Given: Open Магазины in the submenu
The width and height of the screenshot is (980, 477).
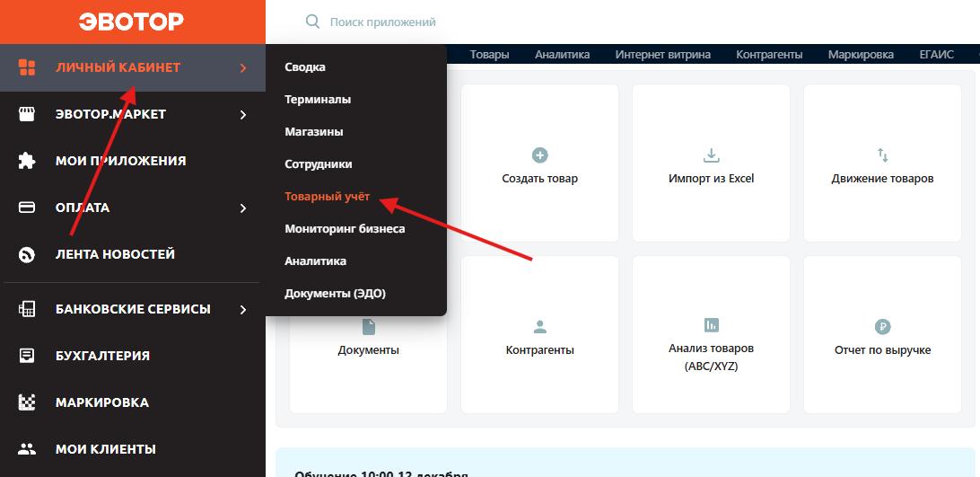Looking at the screenshot, I should click(x=314, y=132).
